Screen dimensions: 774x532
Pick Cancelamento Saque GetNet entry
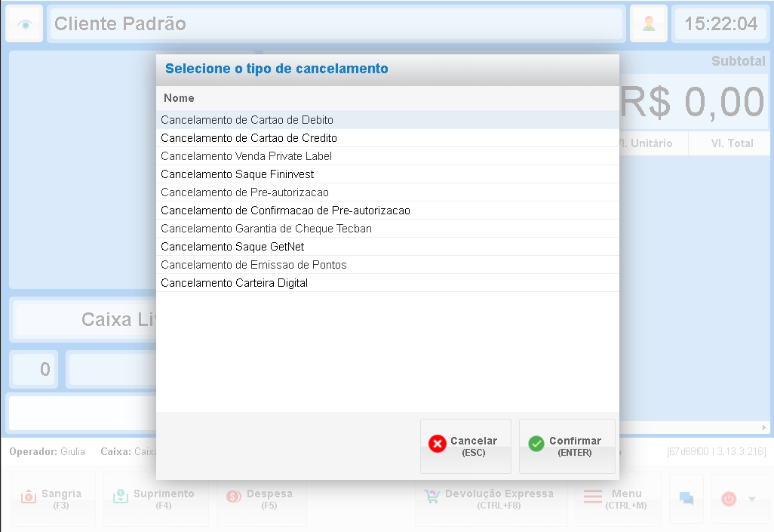388,247
